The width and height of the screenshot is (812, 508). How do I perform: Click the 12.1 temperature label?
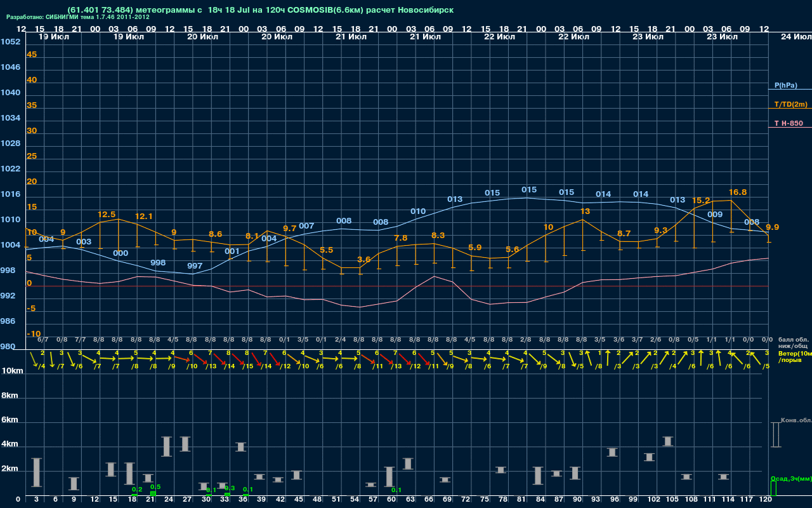[x=144, y=217]
